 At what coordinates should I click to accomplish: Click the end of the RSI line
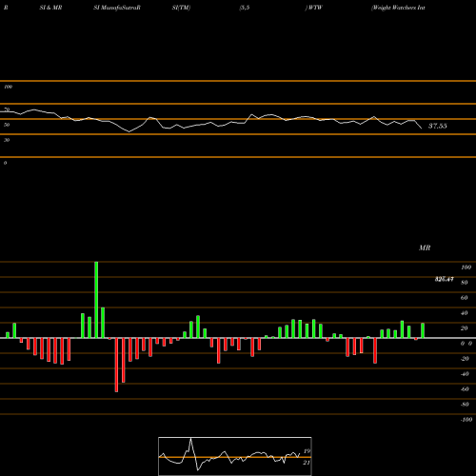click(422, 129)
